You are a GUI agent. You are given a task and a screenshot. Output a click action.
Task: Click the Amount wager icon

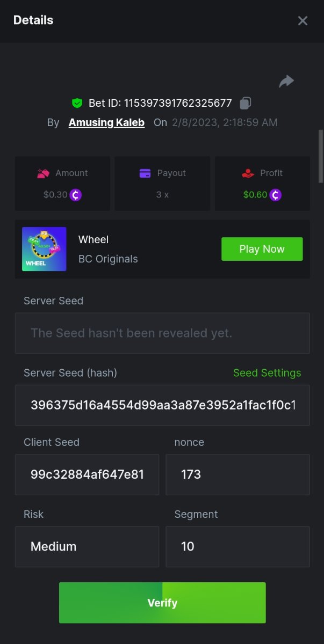tap(44, 173)
